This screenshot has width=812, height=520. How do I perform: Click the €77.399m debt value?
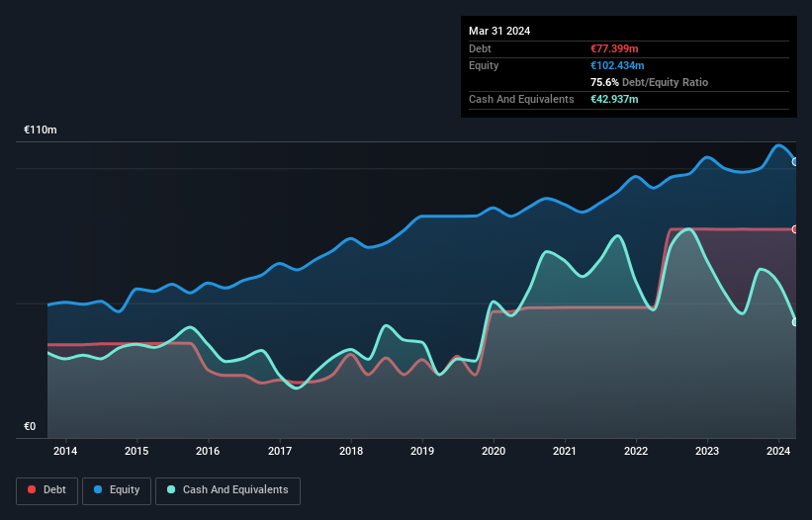pos(614,48)
